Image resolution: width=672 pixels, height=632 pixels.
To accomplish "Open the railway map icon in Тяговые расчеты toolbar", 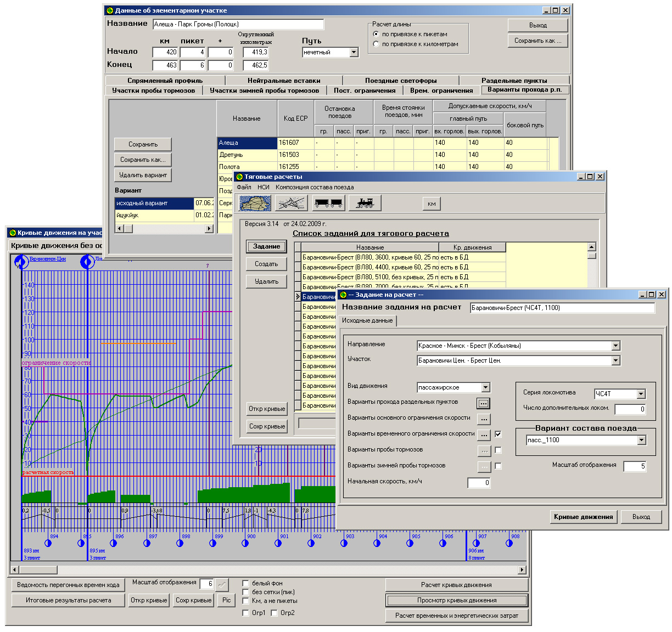I will point(255,204).
